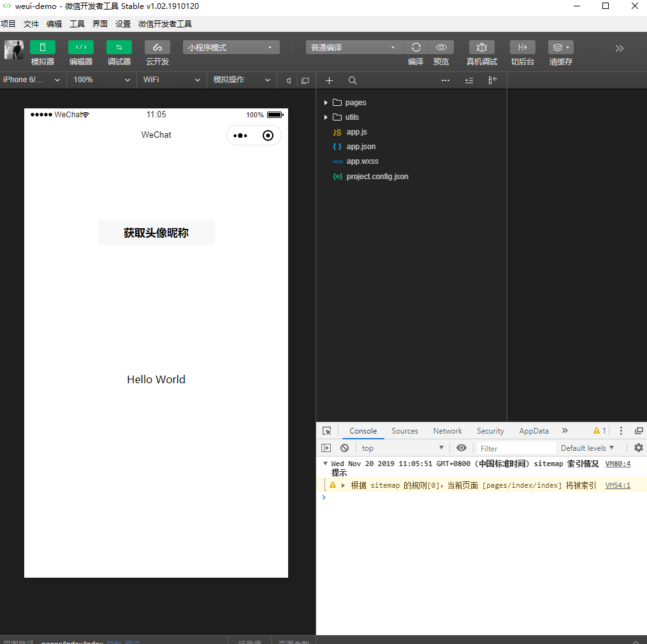
Task: Open the 项目 menu
Action: [x=8, y=24]
